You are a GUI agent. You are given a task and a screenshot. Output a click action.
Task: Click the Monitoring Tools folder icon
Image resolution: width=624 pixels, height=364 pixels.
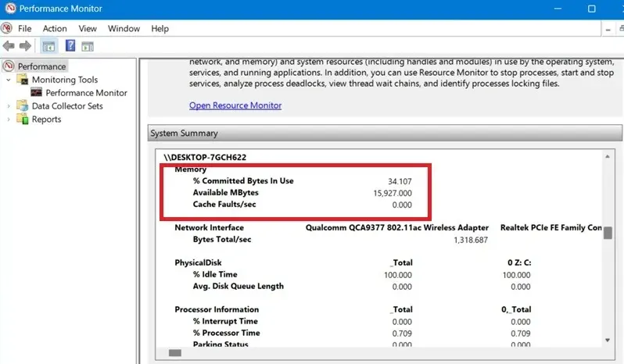click(23, 80)
